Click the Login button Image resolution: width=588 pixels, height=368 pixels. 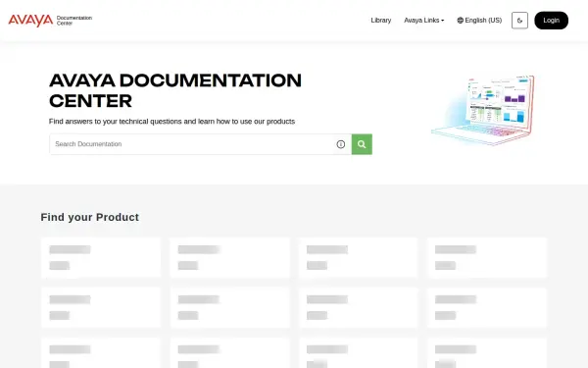[551, 21]
